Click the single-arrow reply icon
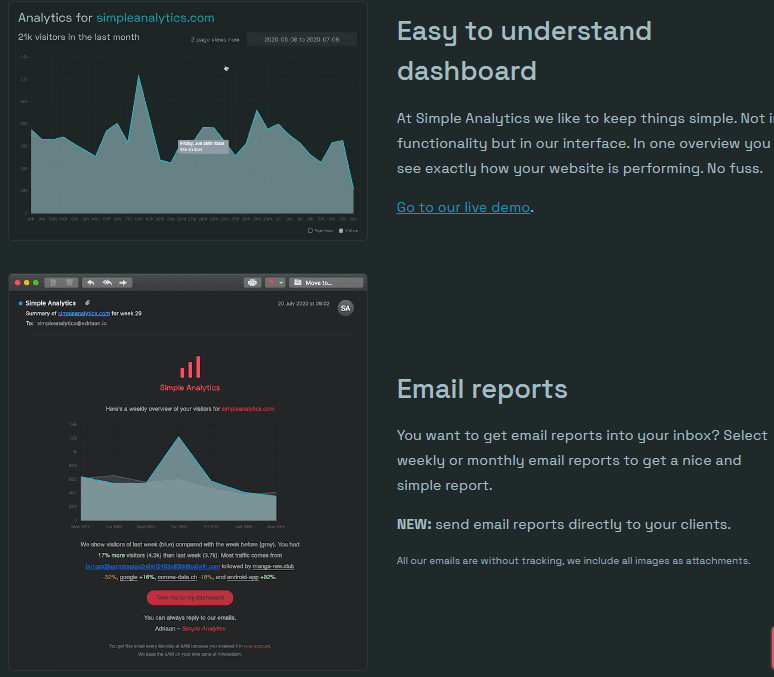This screenshot has height=677, width=774. pyautogui.click(x=90, y=282)
